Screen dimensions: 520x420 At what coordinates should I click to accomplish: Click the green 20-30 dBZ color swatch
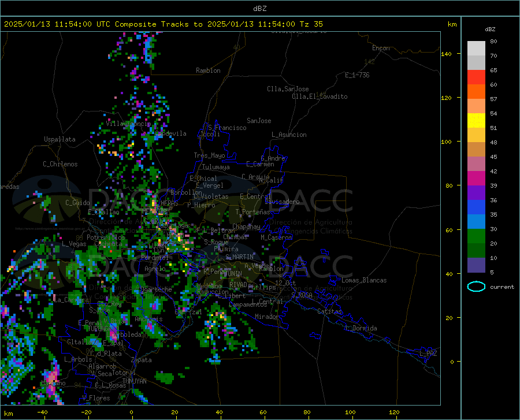click(476, 236)
